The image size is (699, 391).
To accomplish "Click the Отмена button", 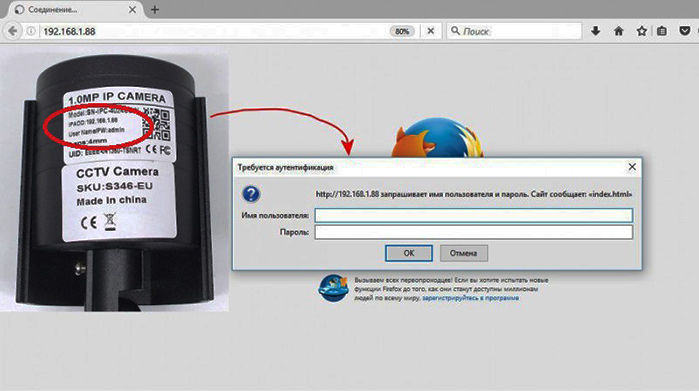I will coord(464,253).
